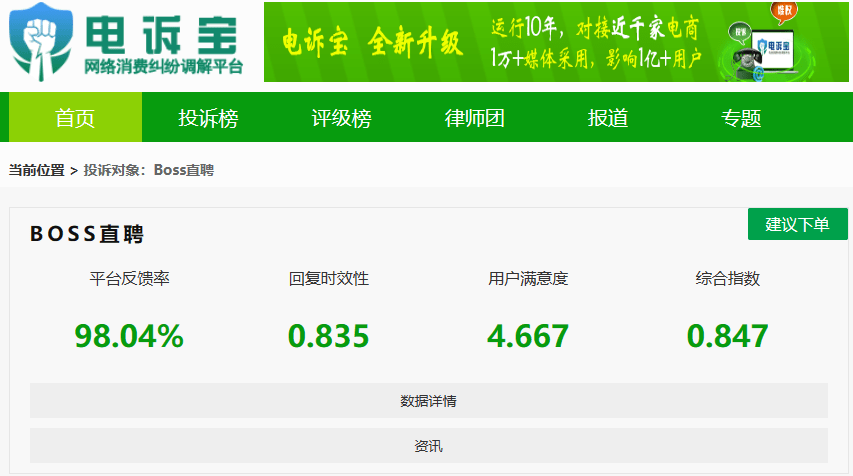Go to 投诉榜 in navigation bar
The height and width of the screenshot is (476, 853).
pyautogui.click(x=208, y=118)
